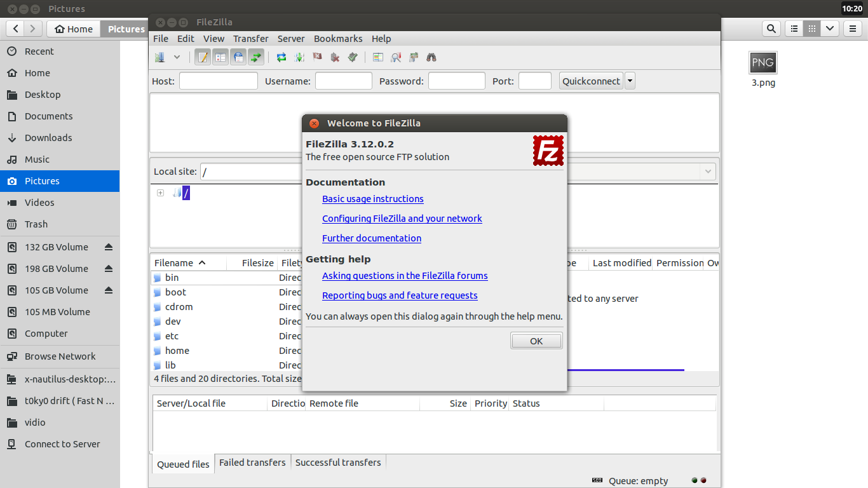This screenshot has height=488, width=868.
Task: Click the Filesize column header
Action: (252, 263)
